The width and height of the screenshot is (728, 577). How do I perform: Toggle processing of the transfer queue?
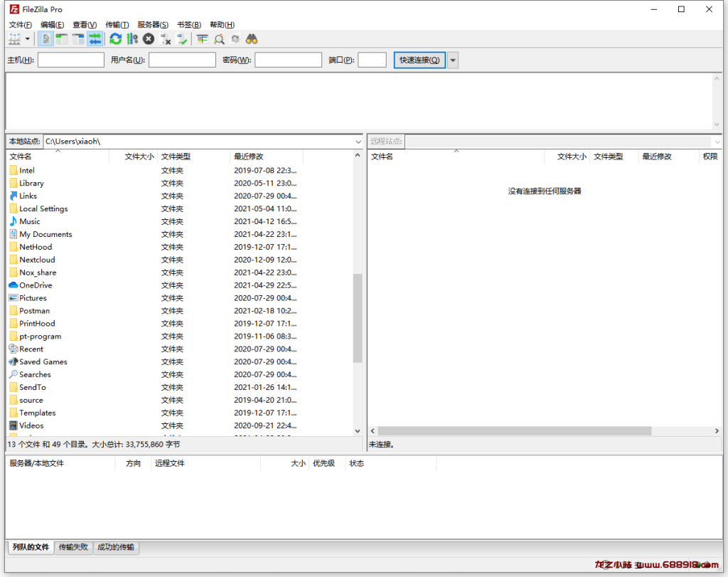pos(132,40)
